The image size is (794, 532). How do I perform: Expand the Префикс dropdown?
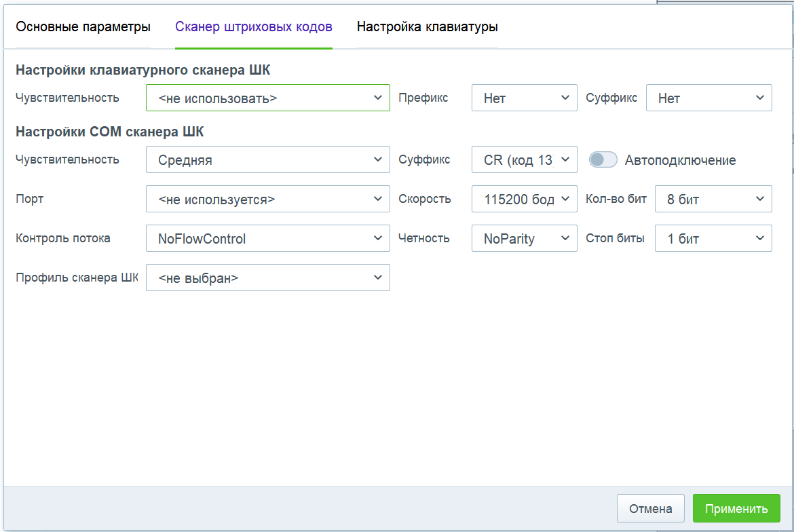point(524,98)
